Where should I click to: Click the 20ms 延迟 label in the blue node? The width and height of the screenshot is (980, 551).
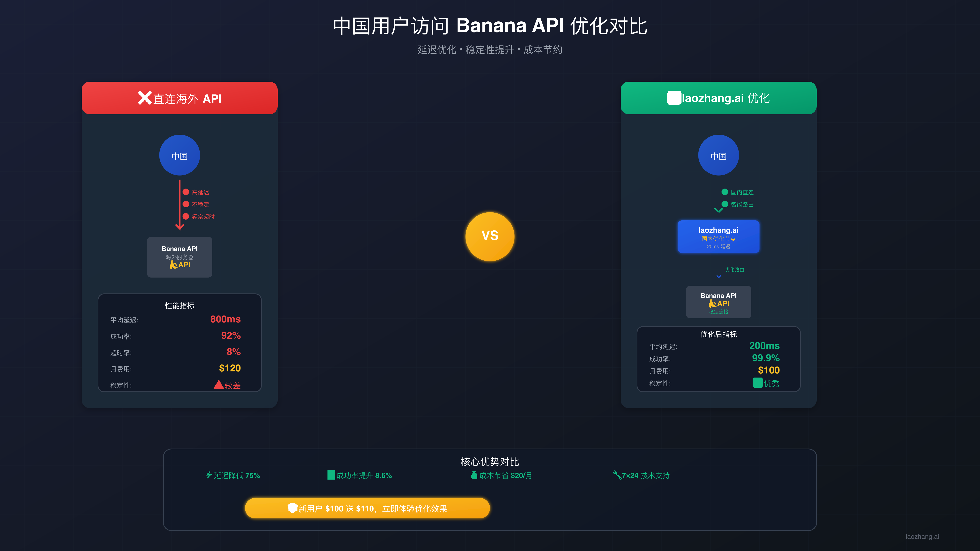tap(718, 246)
